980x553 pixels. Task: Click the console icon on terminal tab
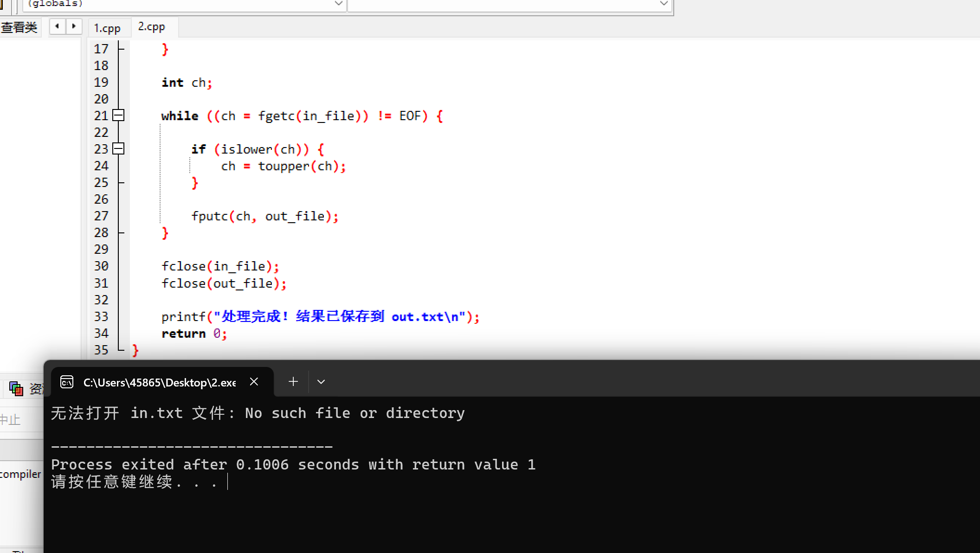point(67,382)
